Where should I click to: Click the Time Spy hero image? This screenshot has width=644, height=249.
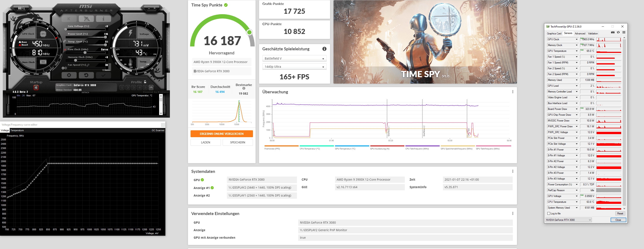coord(425,42)
